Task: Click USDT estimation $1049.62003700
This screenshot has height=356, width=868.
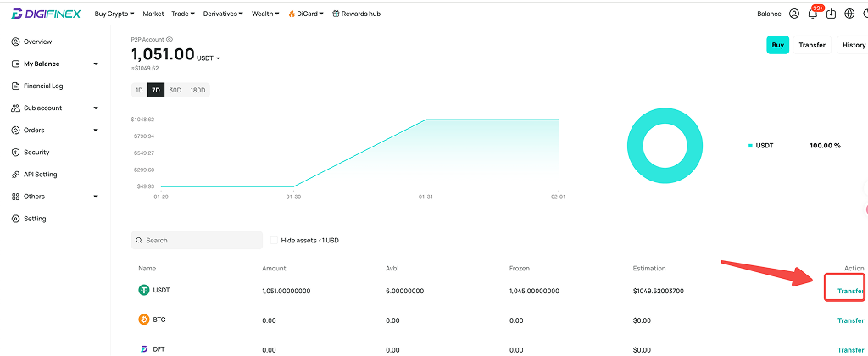Action: coord(658,291)
